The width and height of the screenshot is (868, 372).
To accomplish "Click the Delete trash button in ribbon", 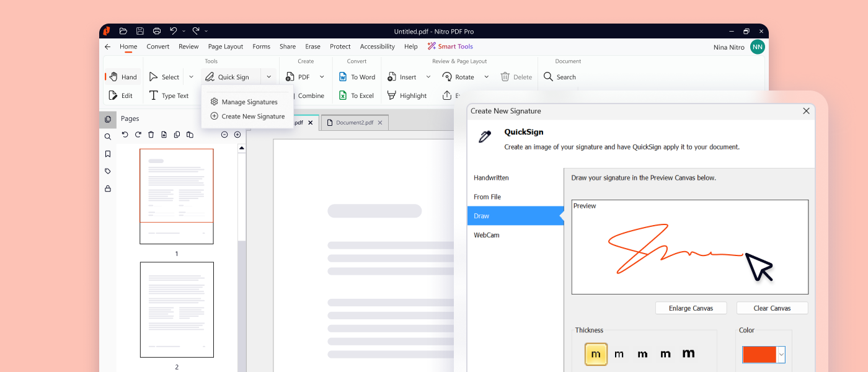I will tap(516, 77).
